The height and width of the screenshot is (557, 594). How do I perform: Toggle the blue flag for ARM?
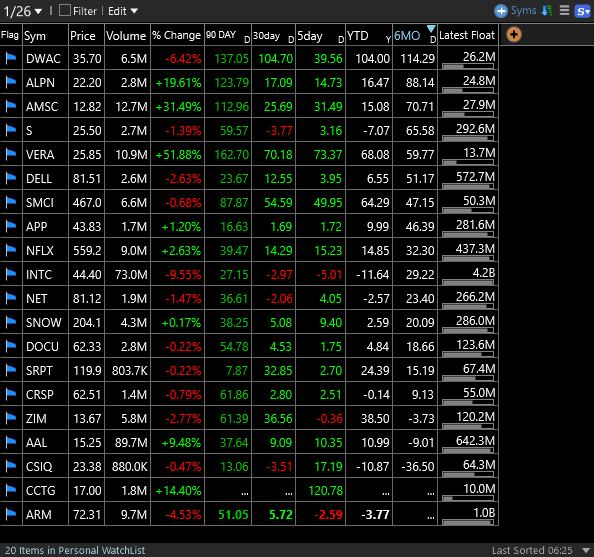(11, 514)
